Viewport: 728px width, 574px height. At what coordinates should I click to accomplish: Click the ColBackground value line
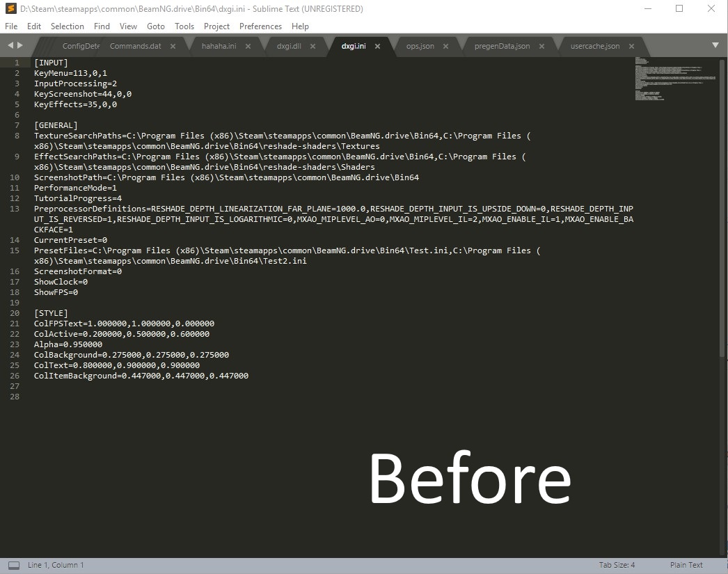[x=132, y=355]
